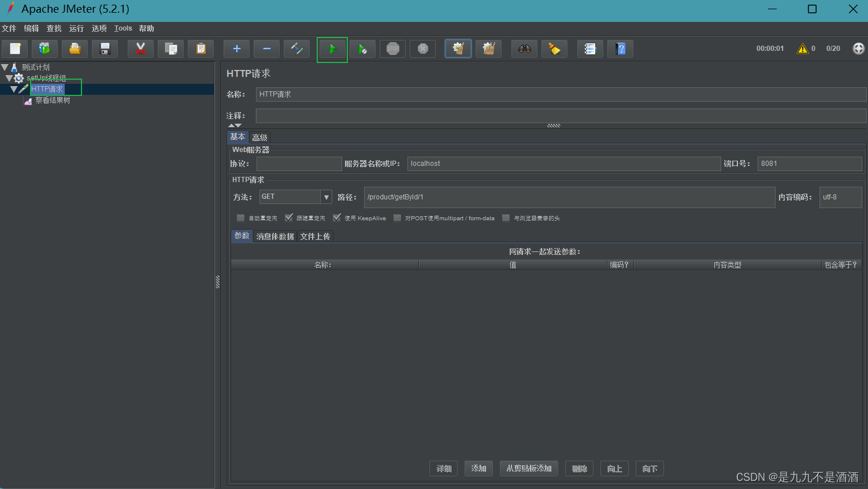Click the remote engine status icon
Image resolution: width=868 pixels, height=489 pixels.
click(859, 49)
